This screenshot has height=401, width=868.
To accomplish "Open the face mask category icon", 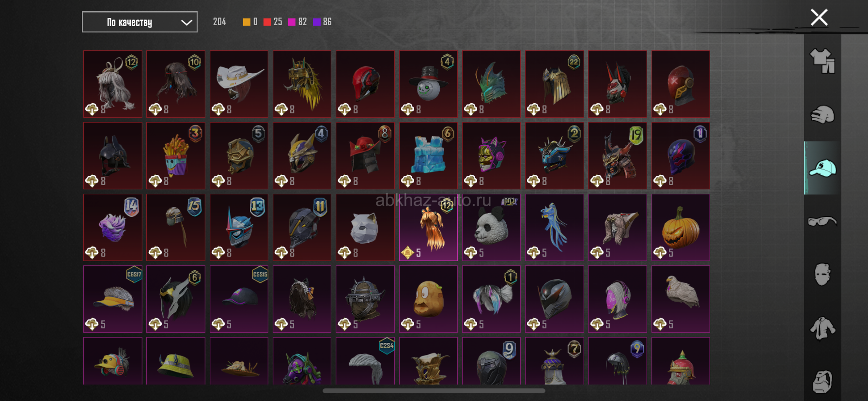I will 822,275.
